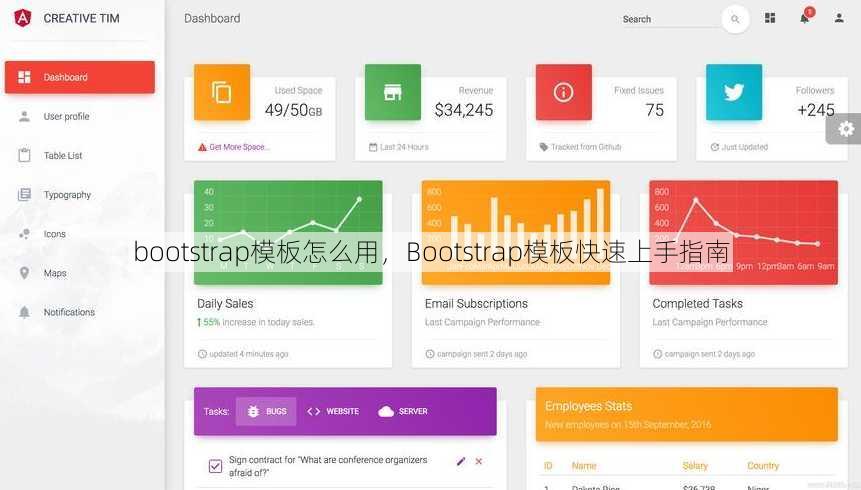Viewport: 861px width, 490px height.
Task: Click the Just Updated label
Action: pos(745,147)
